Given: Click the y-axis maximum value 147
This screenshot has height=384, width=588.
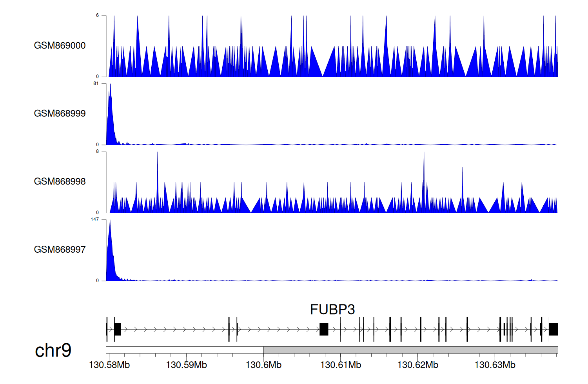Looking at the screenshot, I should pos(95,219).
